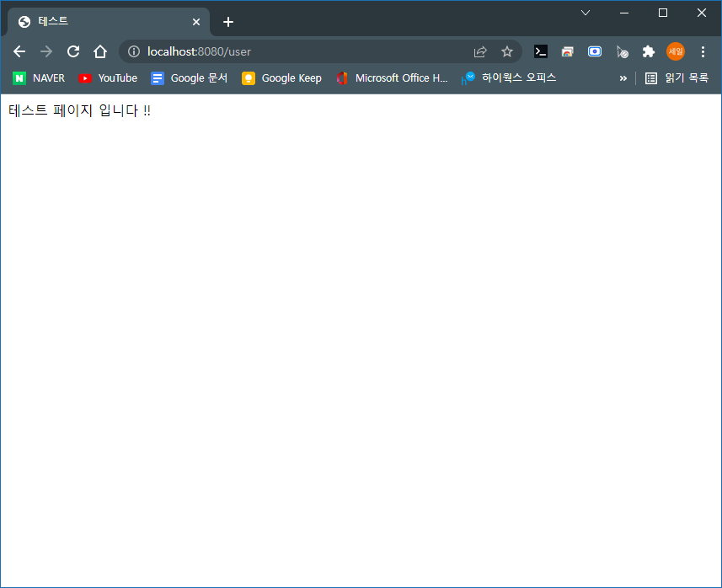This screenshot has width=722, height=588.
Task: Open the terminal extension icon
Action: pos(541,51)
